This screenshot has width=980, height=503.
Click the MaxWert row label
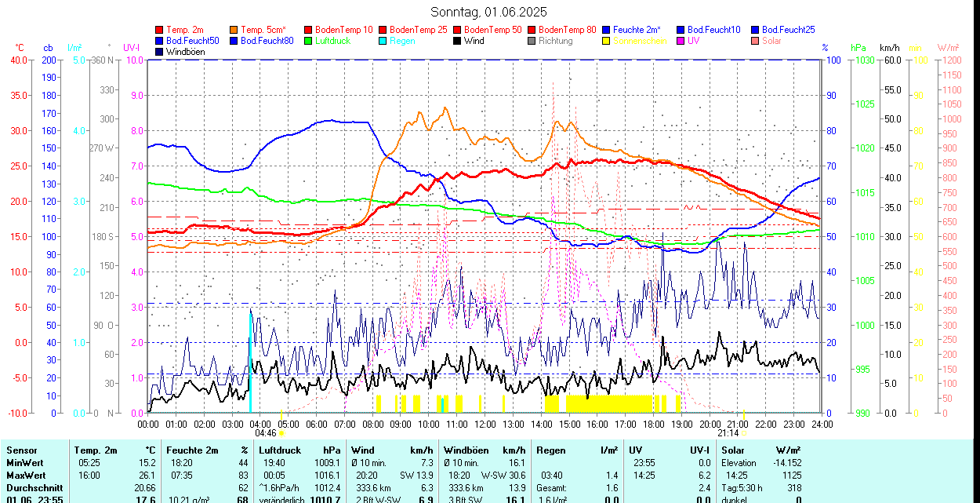[x=25, y=476]
